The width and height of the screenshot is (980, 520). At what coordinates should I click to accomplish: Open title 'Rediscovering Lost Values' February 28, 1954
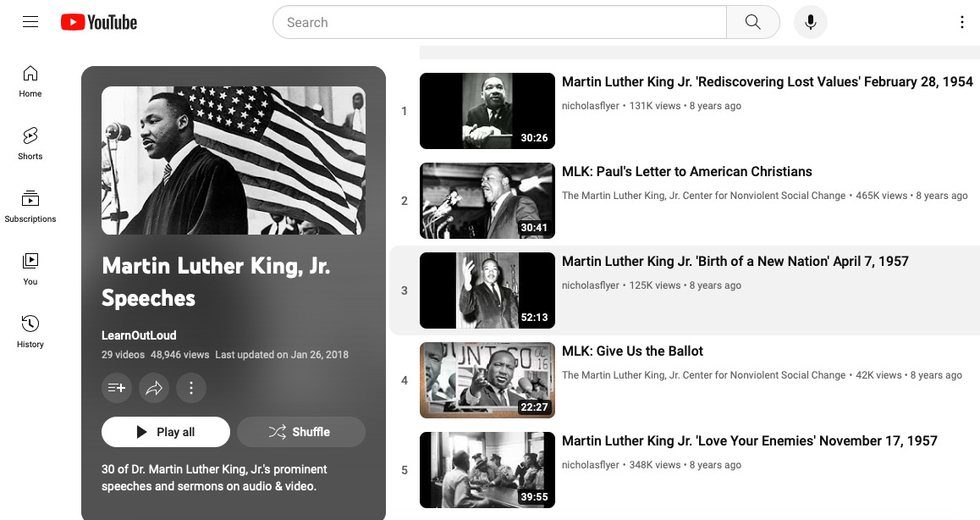pos(768,82)
